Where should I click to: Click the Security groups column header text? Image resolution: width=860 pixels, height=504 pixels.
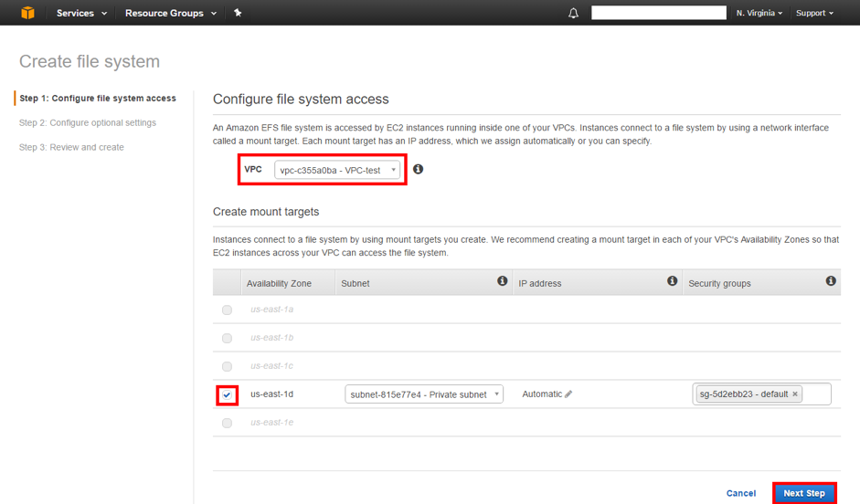(719, 283)
